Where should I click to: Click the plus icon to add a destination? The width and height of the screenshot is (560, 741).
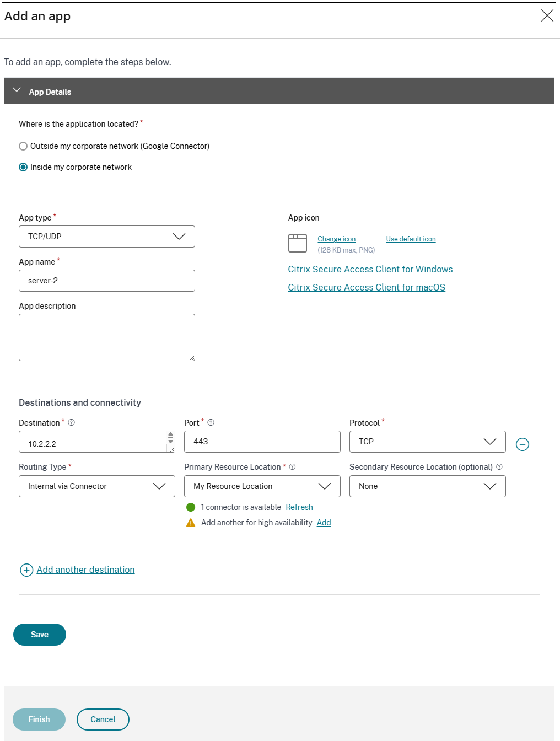click(x=26, y=570)
